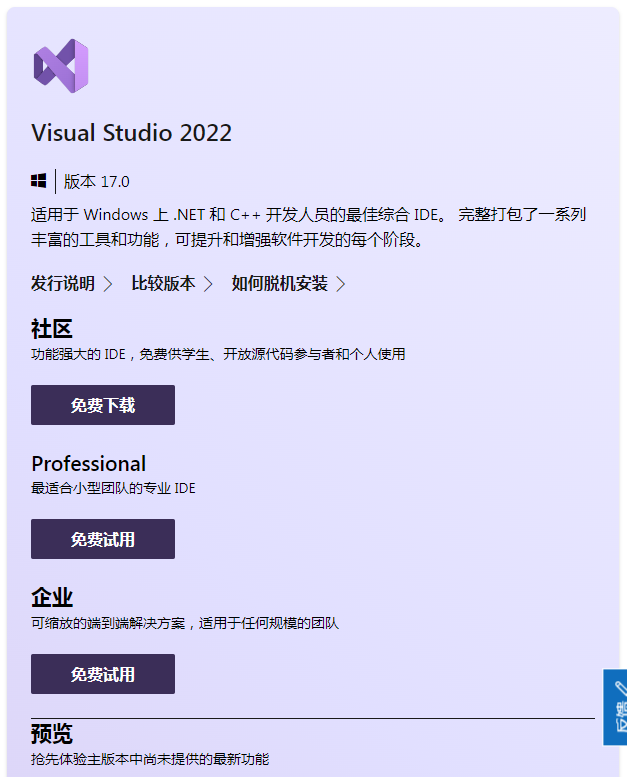Click 免费试用 under Professional
This screenshot has width=627, height=777.
coord(103,539)
